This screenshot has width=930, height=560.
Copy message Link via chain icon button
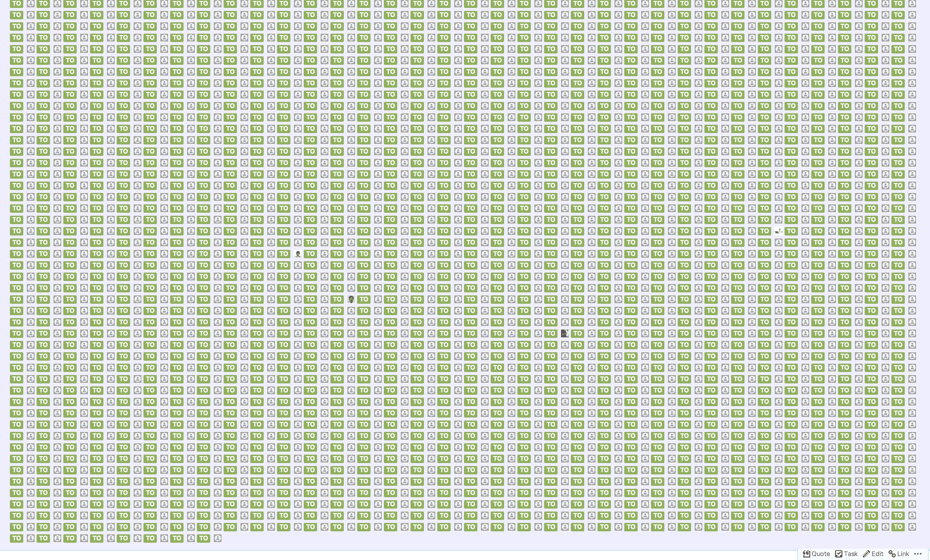[899, 554]
